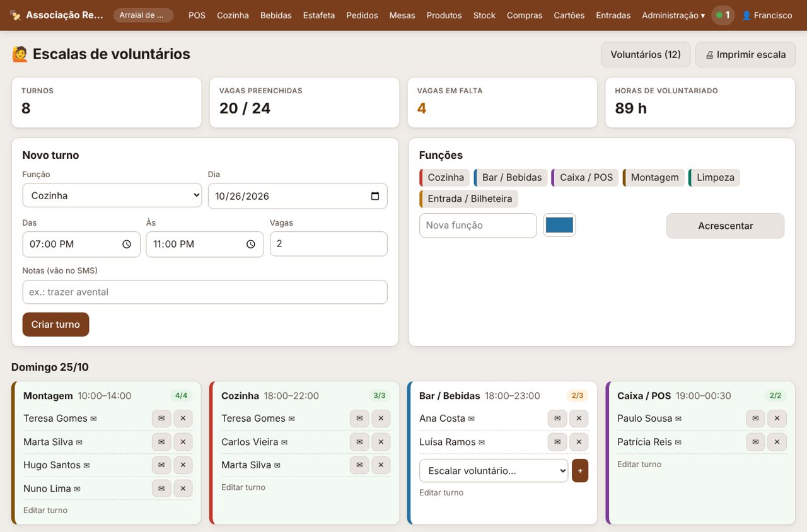Click the Nova função input field

(x=478, y=225)
